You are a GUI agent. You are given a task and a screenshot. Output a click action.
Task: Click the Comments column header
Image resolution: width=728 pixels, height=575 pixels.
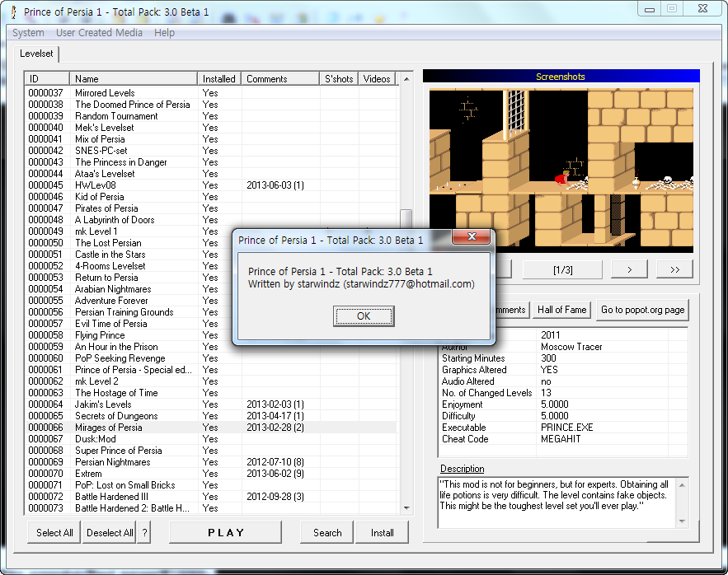coord(280,78)
